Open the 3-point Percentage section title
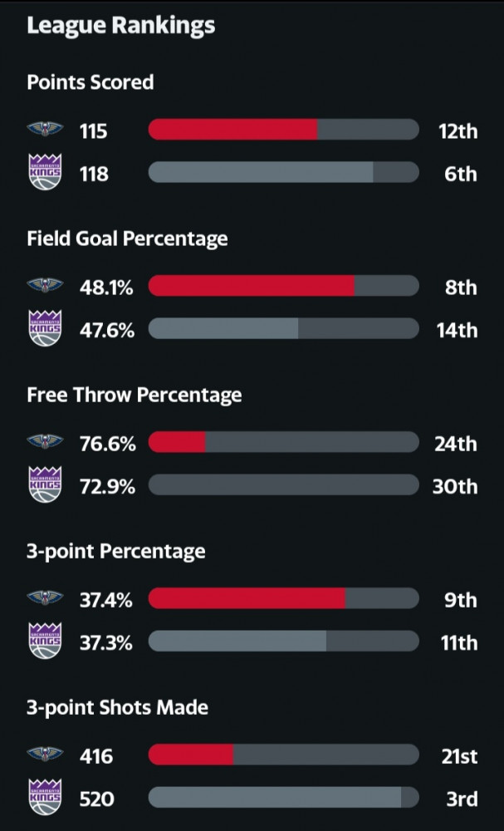 click(116, 552)
